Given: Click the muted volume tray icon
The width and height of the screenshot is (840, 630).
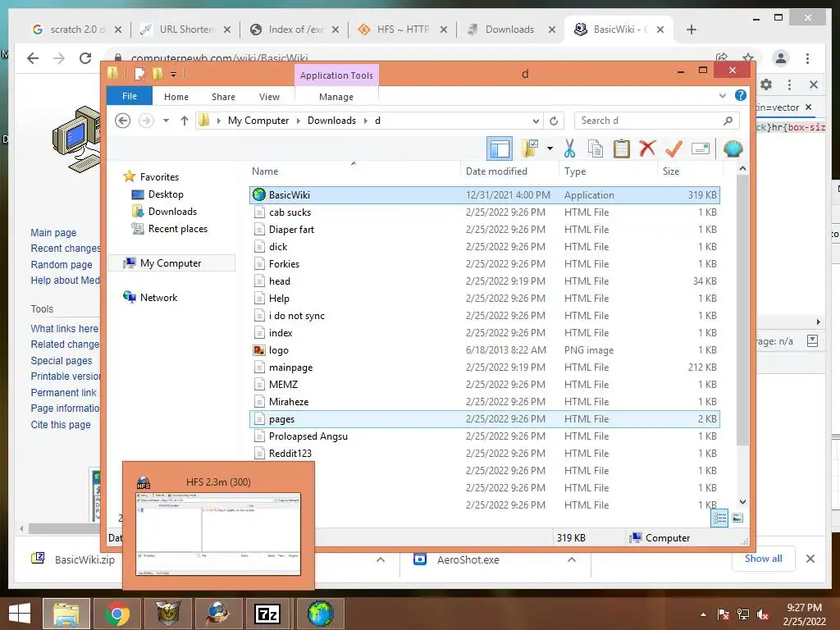Looking at the screenshot, I should tap(762, 614).
